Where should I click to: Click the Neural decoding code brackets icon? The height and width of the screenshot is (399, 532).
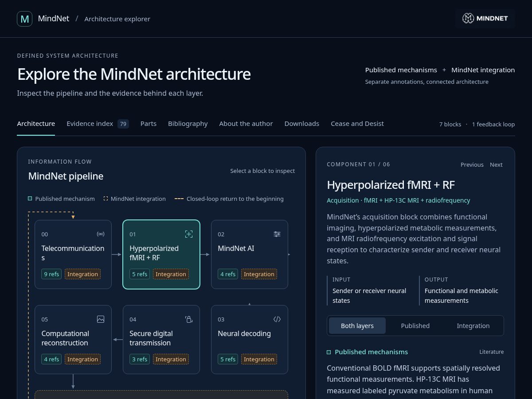click(x=277, y=319)
